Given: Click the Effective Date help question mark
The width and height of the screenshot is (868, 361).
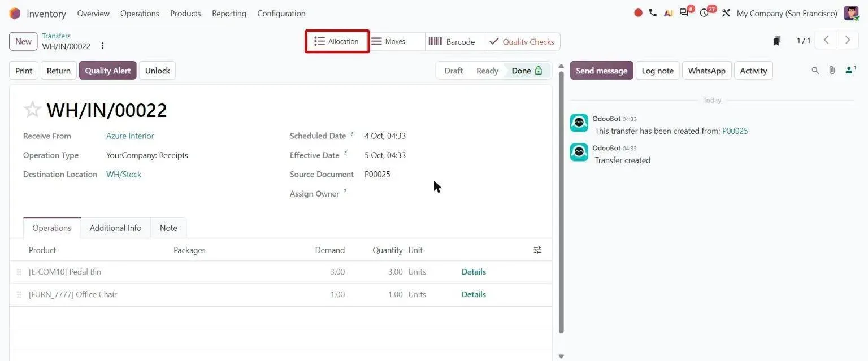Looking at the screenshot, I should coord(345,153).
